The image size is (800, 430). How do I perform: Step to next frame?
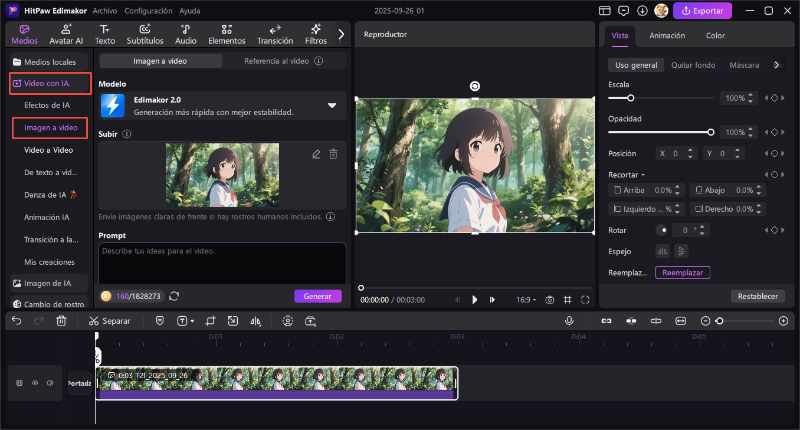(x=492, y=300)
